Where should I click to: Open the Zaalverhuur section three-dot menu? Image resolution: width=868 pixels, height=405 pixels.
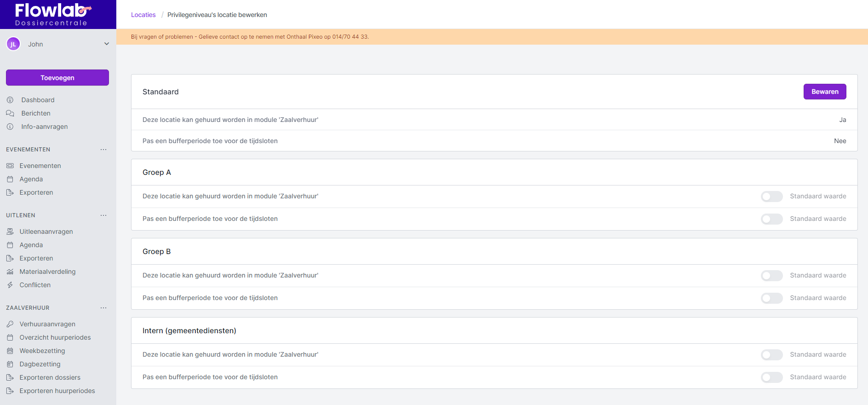103,308
